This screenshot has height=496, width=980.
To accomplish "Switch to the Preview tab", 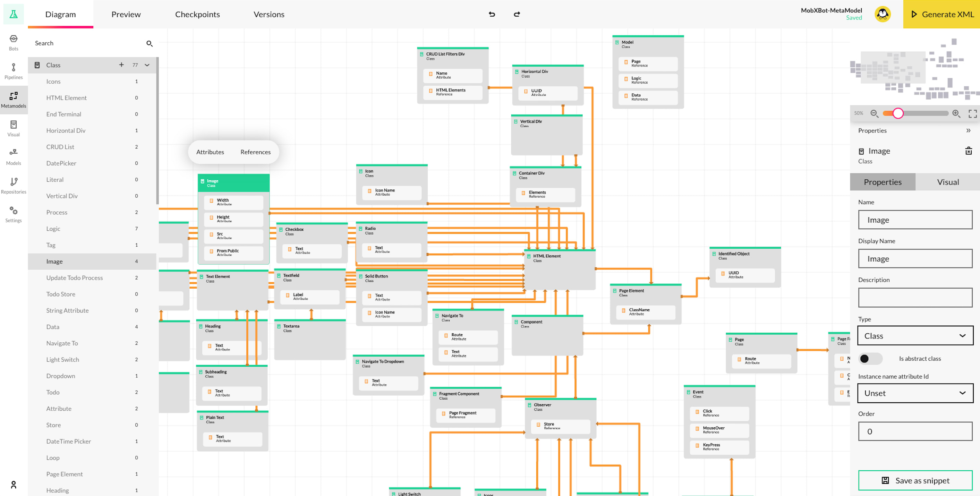I will [x=126, y=14].
